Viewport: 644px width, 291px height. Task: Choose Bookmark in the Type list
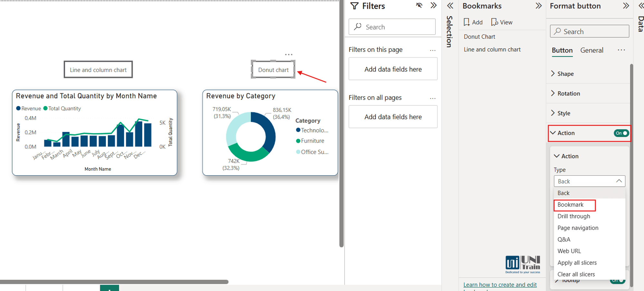pyautogui.click(x=589, y=205)
